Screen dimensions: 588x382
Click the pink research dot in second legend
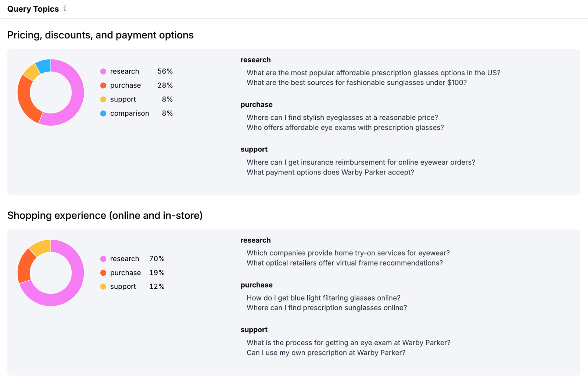pyautogui.click(x=103, y=259)
